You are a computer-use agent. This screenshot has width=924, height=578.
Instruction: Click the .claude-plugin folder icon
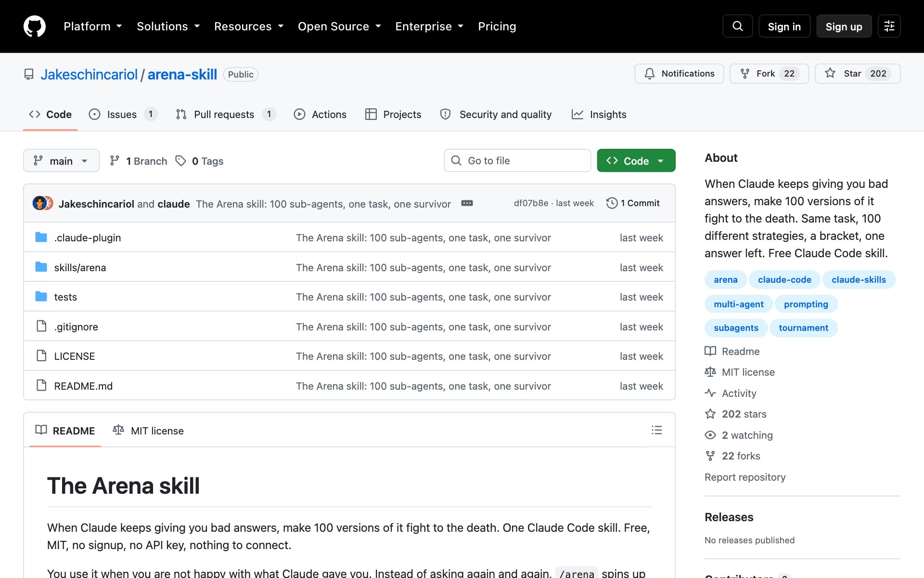click(x=41, y=237)
